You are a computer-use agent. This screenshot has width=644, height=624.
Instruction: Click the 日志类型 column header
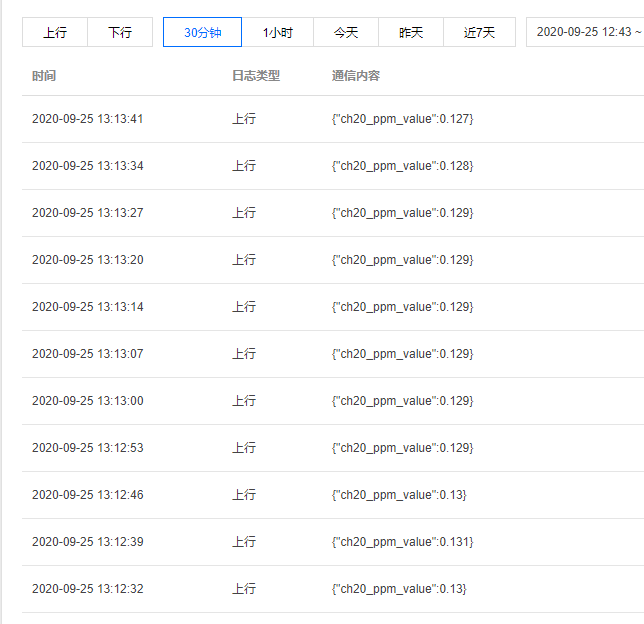click(256, 76)
